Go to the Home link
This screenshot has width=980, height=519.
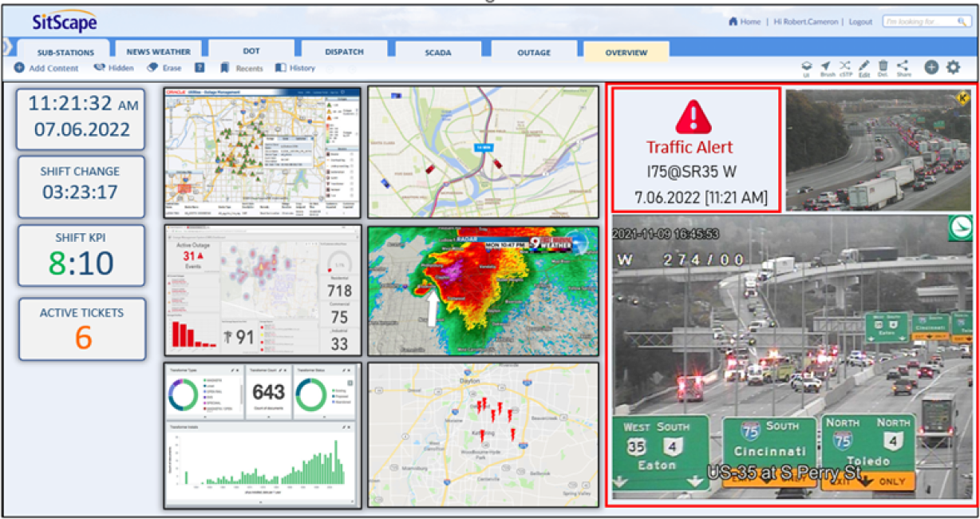[x=745, y=22]
